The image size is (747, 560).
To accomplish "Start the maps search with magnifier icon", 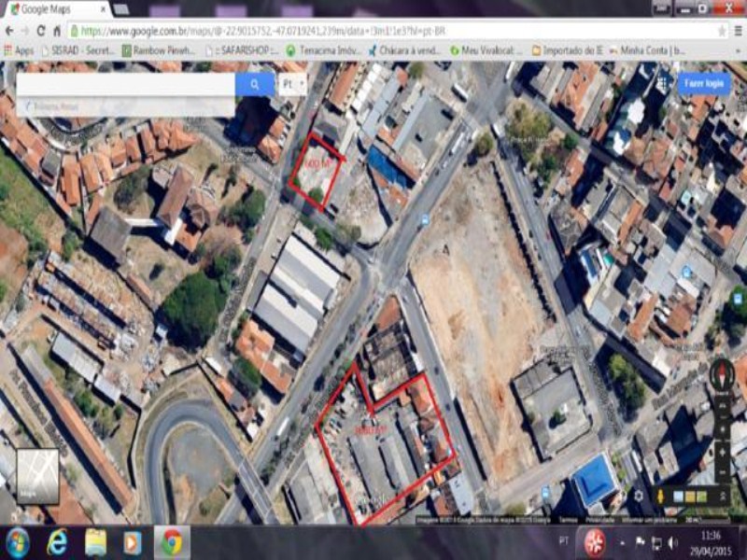I will (254, 82).
